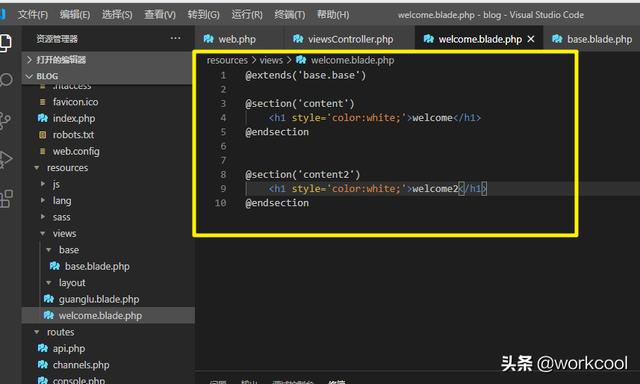Place cursor on first @endsection on line 5
640x384 pixels.
[x=277, y=132]
